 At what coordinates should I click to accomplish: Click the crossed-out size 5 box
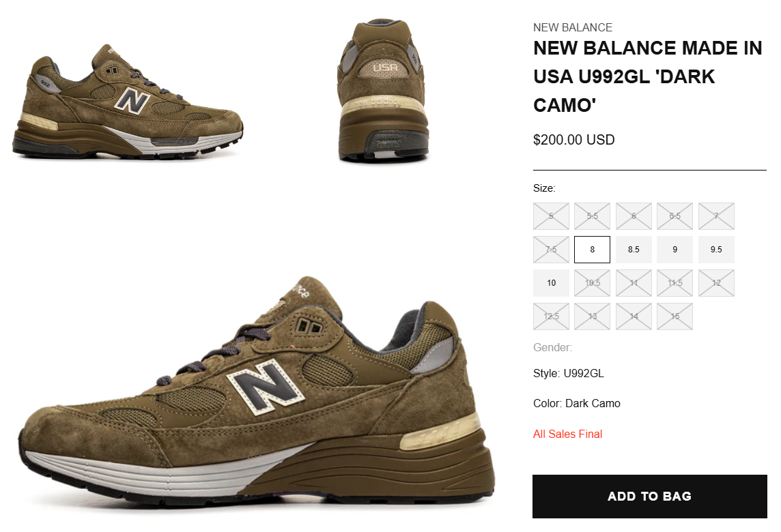point(551,216)
